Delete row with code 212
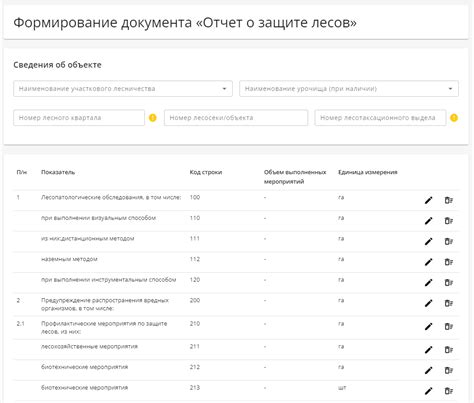 [449, 371]
